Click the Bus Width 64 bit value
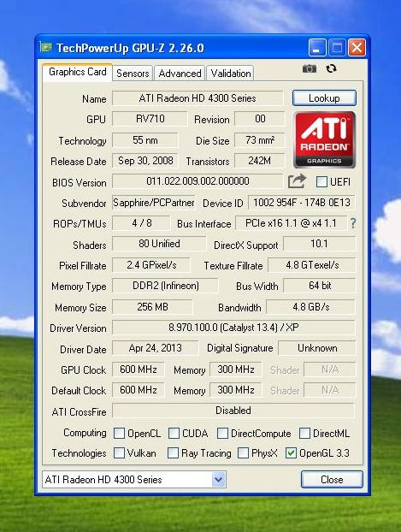The image size is (401, 532). click(x=320, y=286)
